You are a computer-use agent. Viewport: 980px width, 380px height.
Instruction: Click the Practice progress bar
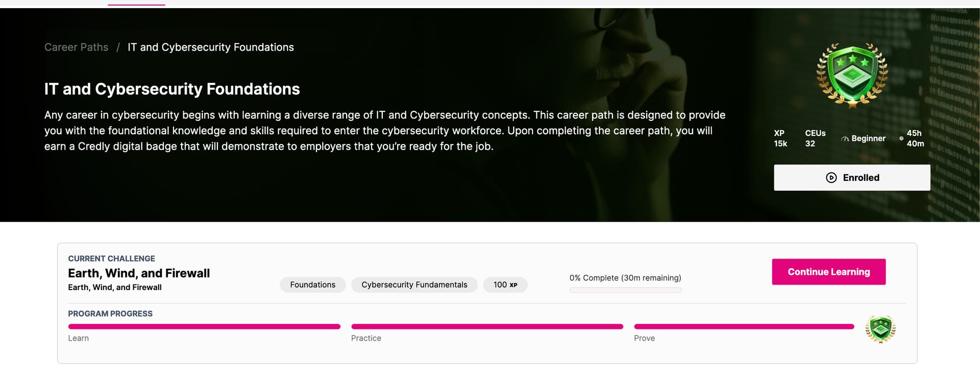487,327
